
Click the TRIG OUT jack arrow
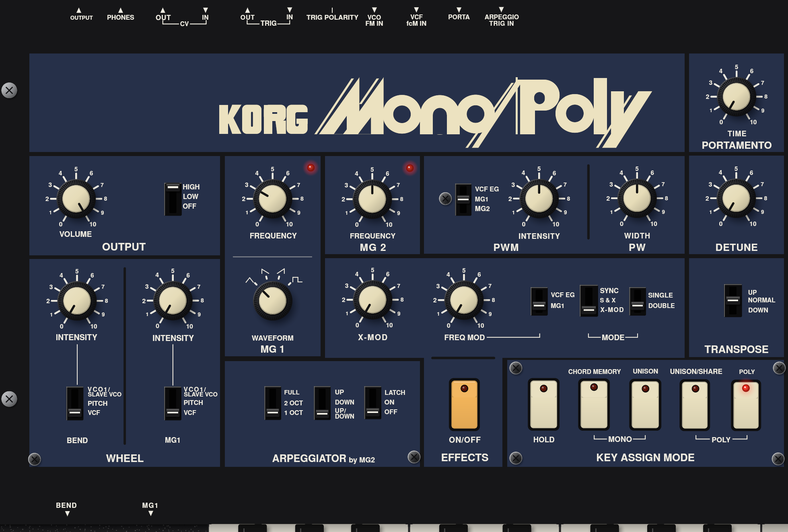tap(247, 10)
